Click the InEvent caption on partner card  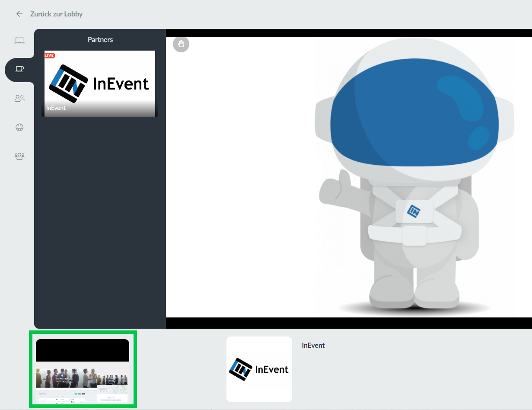point(56,108)
